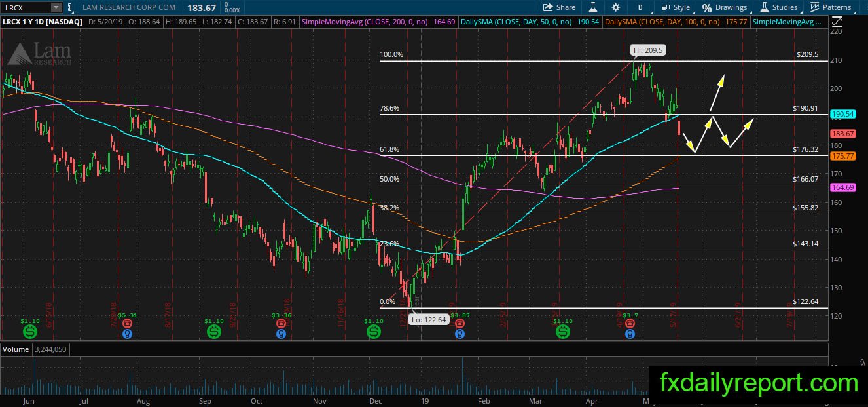This screenshot has height=407, width=868.
Task: Open the Style dropdown
Action: coord(676,7)
